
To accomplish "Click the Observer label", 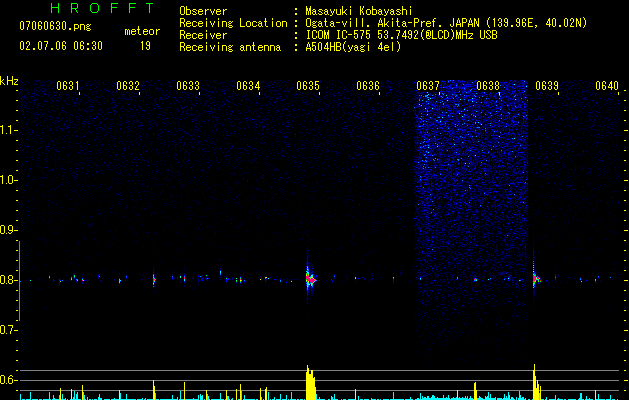I will point(203,11).
